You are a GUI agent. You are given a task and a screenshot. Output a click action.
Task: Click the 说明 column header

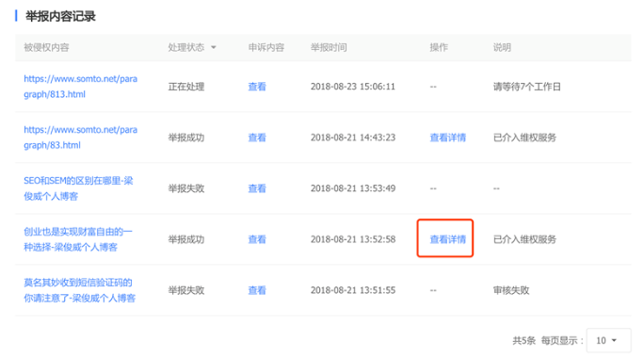point(502,47)
